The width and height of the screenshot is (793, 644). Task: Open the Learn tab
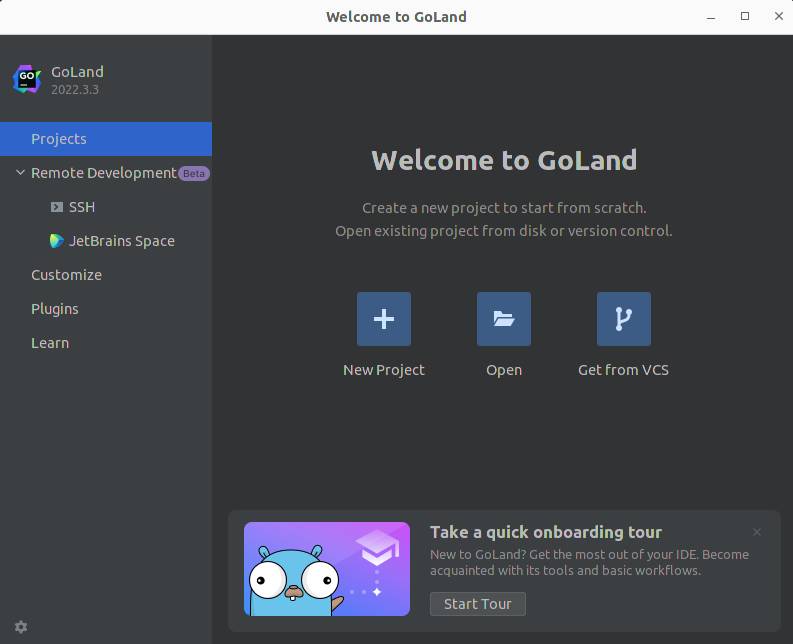[x=106, y=342]
